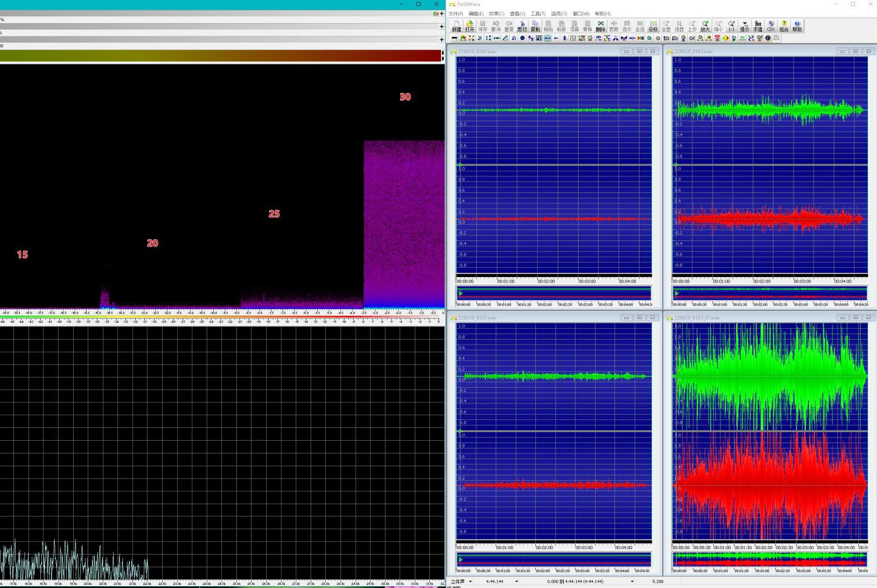This screenshot has width=877, height=588.
Task: Undo last action with 撤消
Action: 496,26
